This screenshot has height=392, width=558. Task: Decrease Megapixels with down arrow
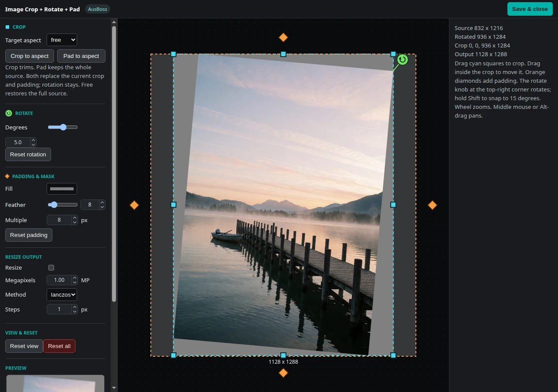click(x=75, y=283)
